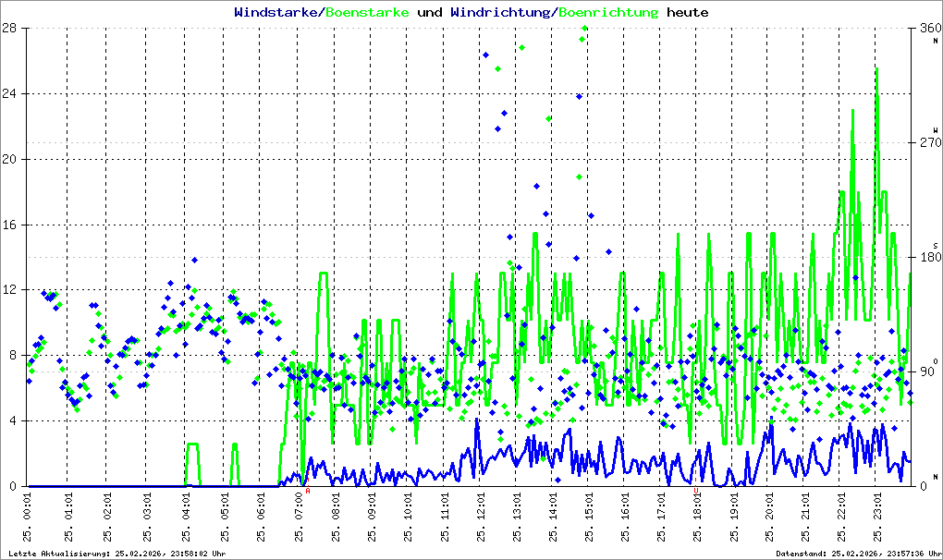This screenshot has height=560, width=943.
Task: Click the 'Boenrichtung' green title word
Action: [x=608, y=12]
